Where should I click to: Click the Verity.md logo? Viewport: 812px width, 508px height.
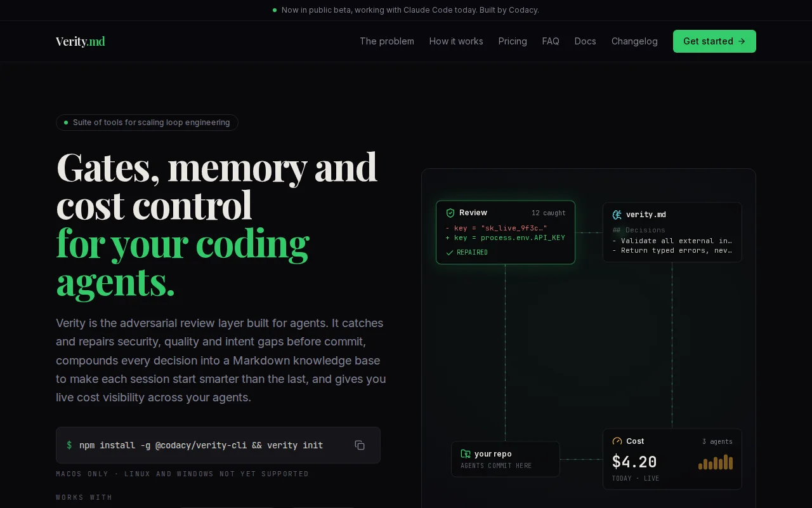(x=81, y=41)
